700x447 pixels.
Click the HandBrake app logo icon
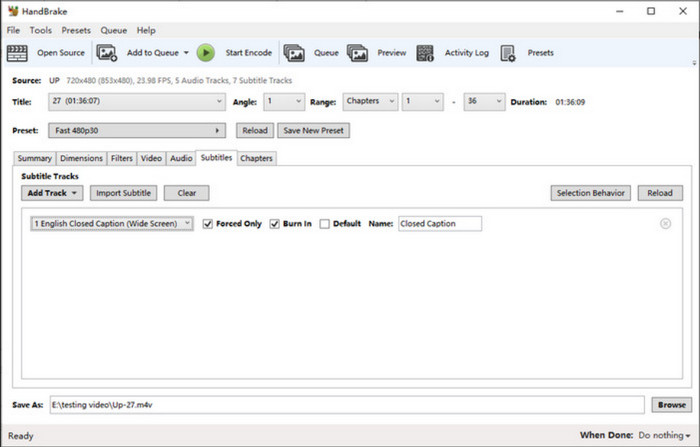[13, 11]
